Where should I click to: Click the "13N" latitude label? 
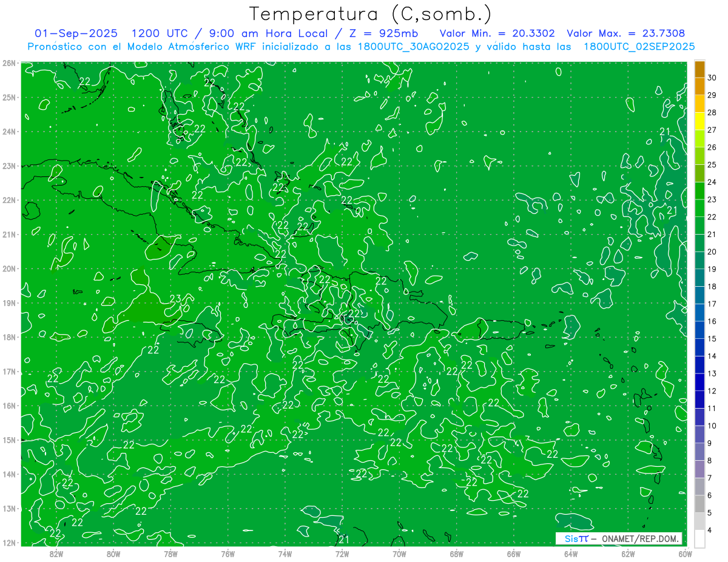point(8,508)
